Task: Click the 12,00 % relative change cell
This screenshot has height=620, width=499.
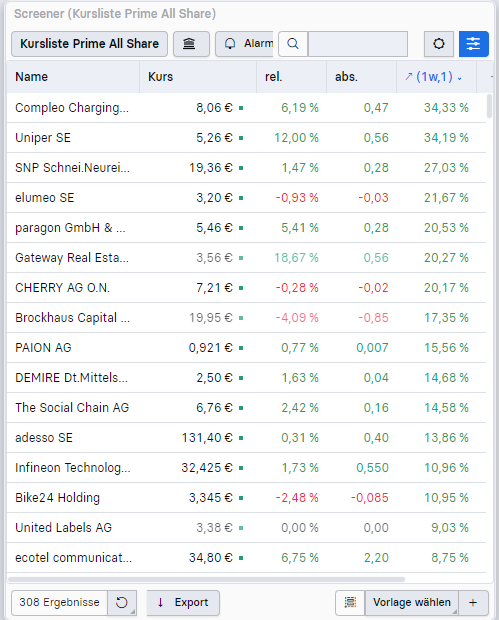Action: tap(297, 138)
